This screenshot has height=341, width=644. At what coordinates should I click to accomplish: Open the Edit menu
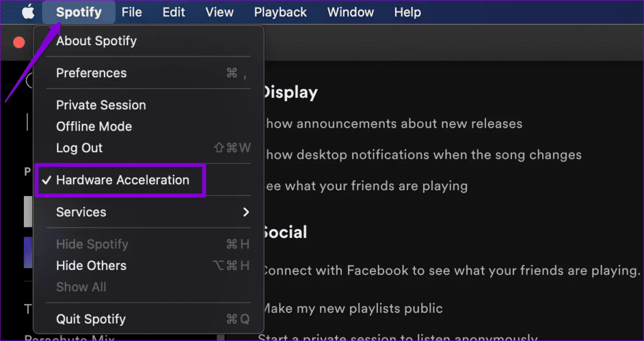(x=174, y=13)
